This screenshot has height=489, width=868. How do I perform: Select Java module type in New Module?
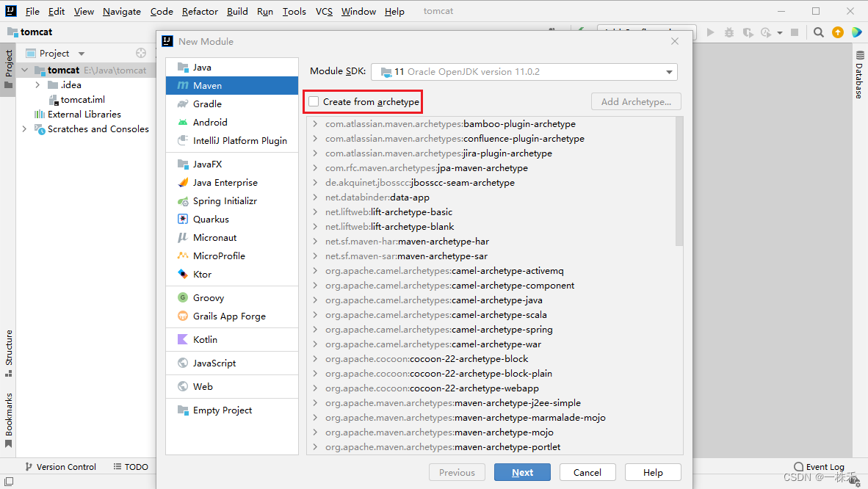pos(232,67)
